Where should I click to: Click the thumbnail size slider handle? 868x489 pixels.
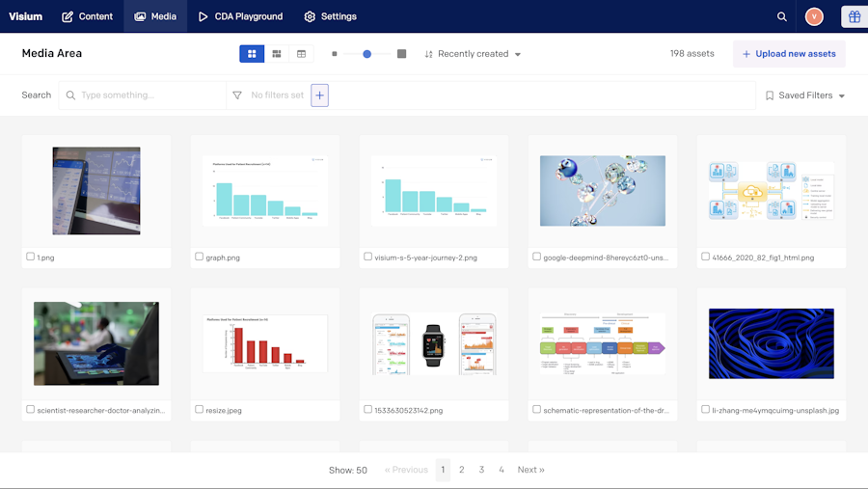point(367,54)
